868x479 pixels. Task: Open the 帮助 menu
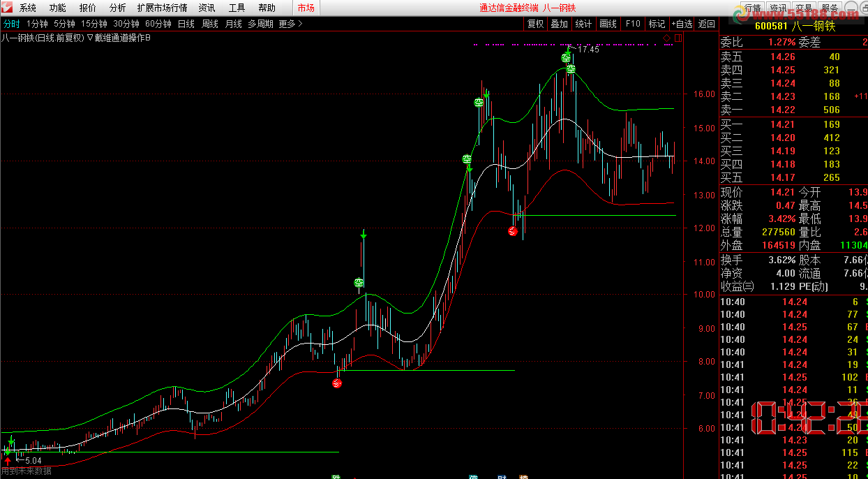click(x=267, y=8)
